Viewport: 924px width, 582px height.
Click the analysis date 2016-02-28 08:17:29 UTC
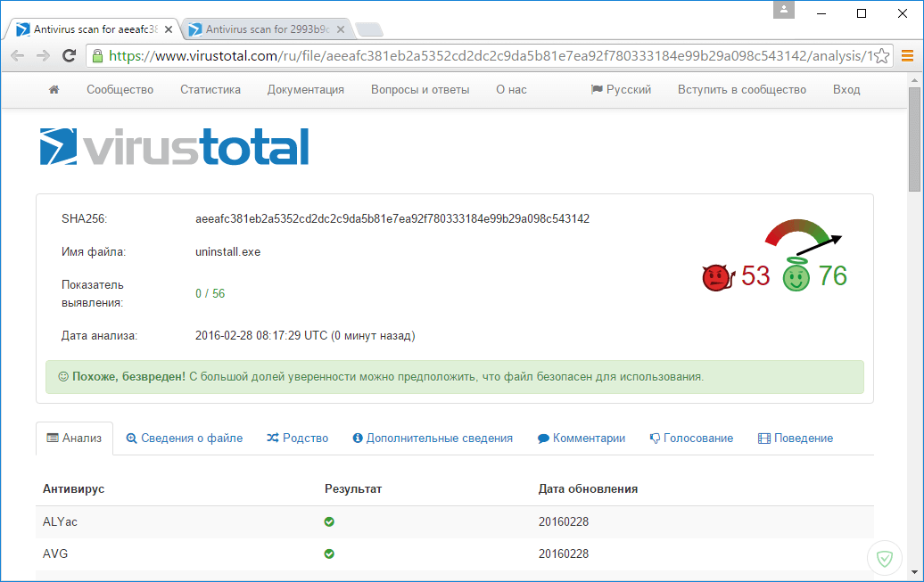(305, 336)
